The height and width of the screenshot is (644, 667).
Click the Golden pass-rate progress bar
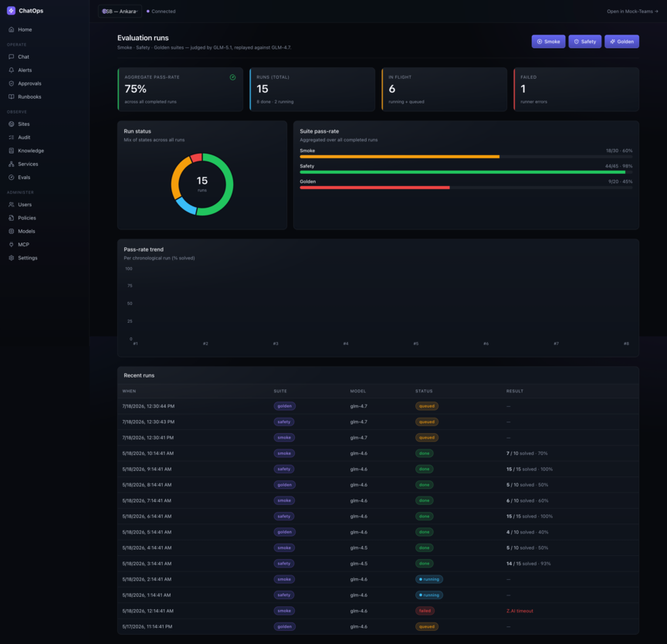[x=466, y=187]
